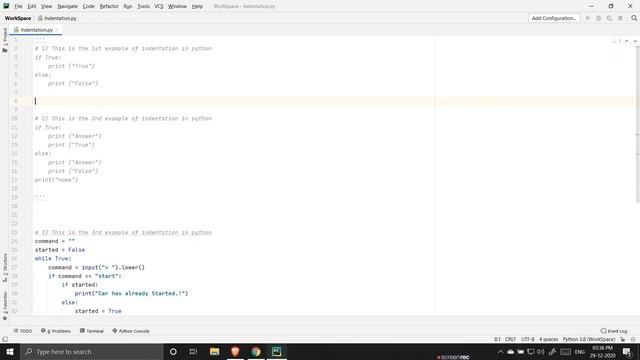Click the 'command = ""' line
The image size is (640, 360).
[x=55, y=241]
